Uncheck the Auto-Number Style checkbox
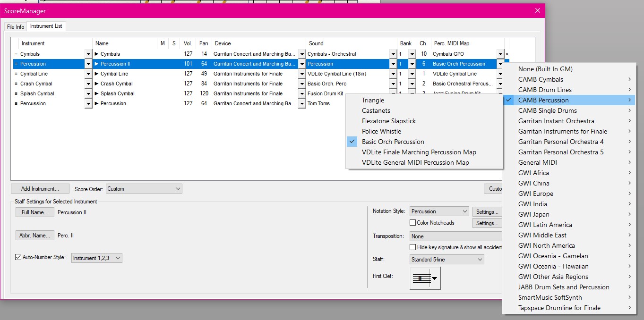The height and width of the screenshot is (320, 644). coord(18,258)
